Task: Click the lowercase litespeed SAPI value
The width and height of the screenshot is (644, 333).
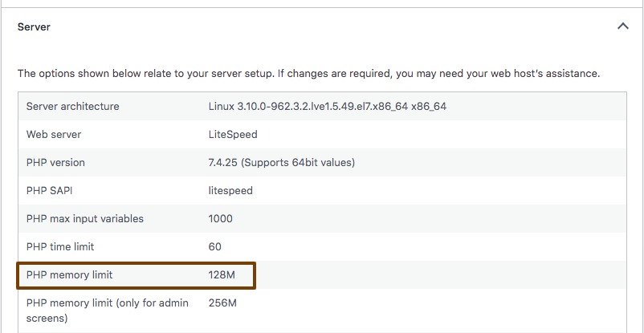Action: point(230,190)
